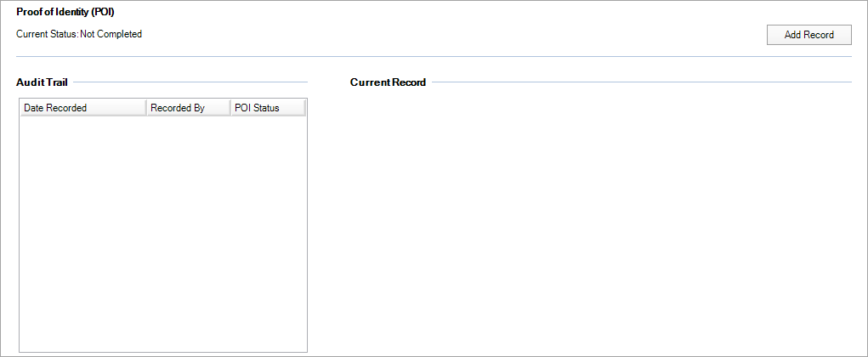
Task: Sort by the POI Status column header
Action: pyautogui.click(x=266, y=108)
